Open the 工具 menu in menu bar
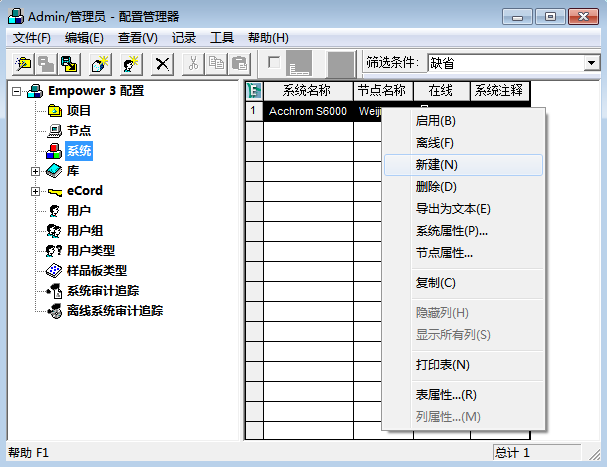Image resolution: width=607 pixels, height=467 pixels. point(221,38)
